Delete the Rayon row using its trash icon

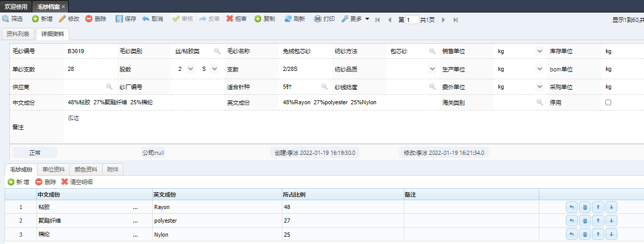click(x=585, y=207)
